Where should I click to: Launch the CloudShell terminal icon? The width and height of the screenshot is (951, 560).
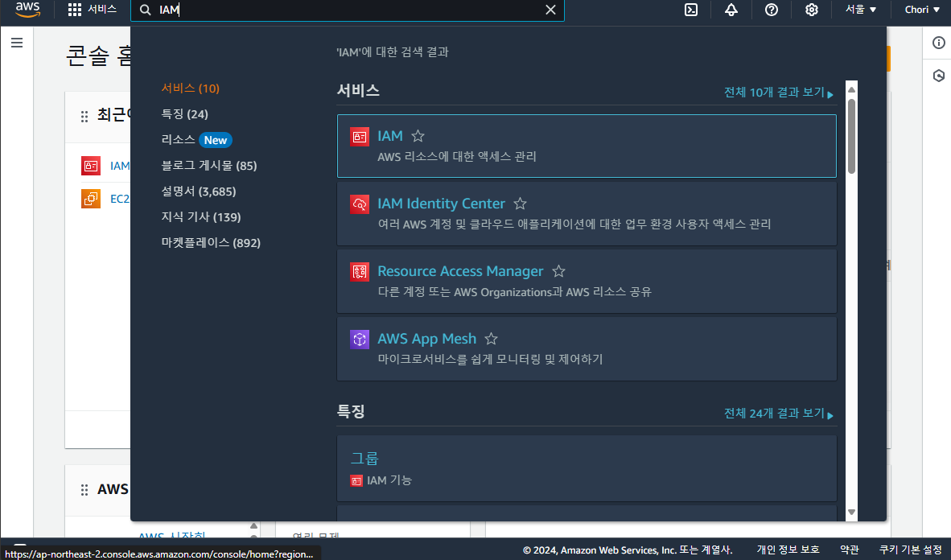point(691,10)
